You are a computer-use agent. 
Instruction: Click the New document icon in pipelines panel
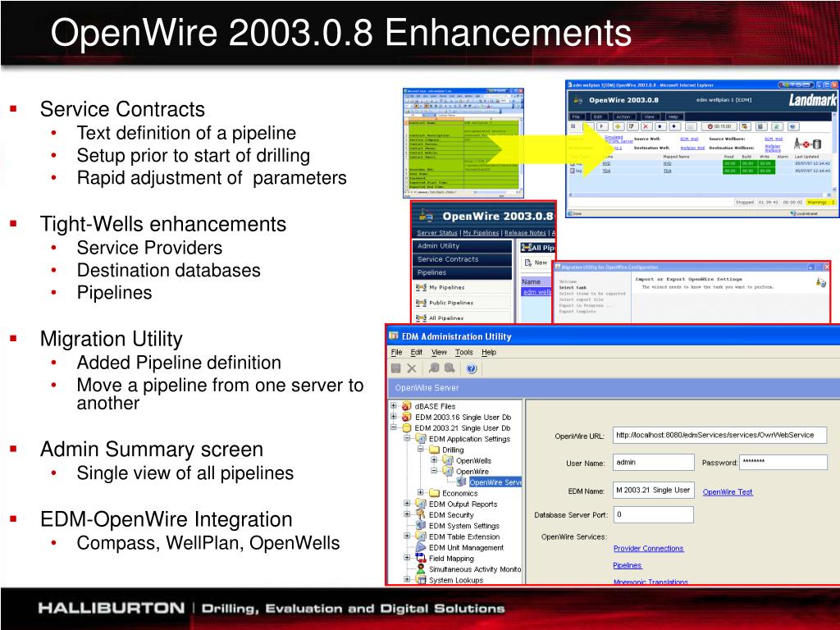[527, 262]
